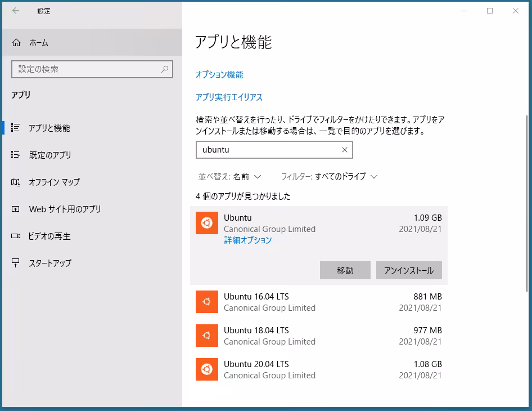Minimize the 設定 window

[464, 11]
